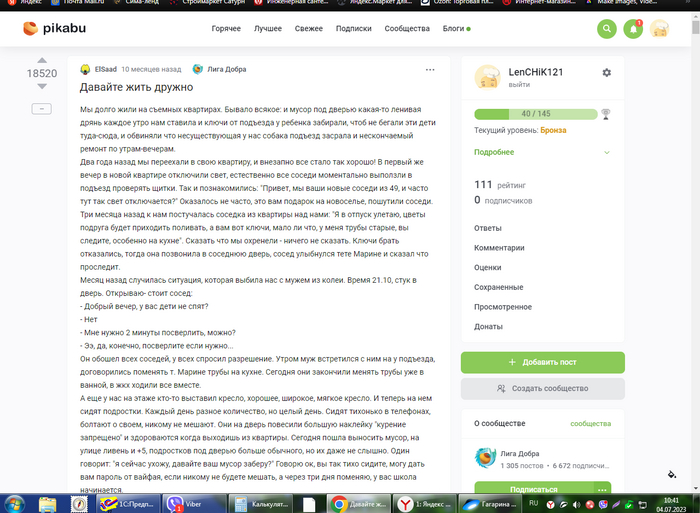
Task: Open the Подписки tab
Action: tap(354, 29)
